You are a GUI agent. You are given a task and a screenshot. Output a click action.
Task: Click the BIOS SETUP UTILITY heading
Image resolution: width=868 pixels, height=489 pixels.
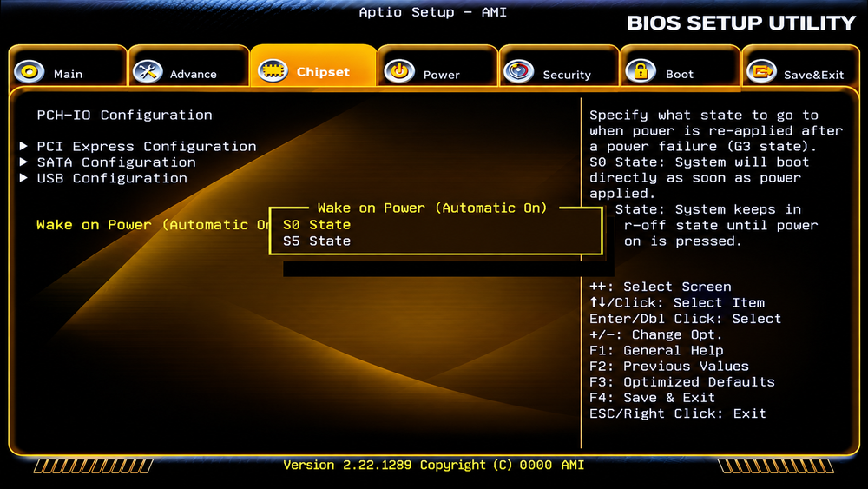[741, 23]
